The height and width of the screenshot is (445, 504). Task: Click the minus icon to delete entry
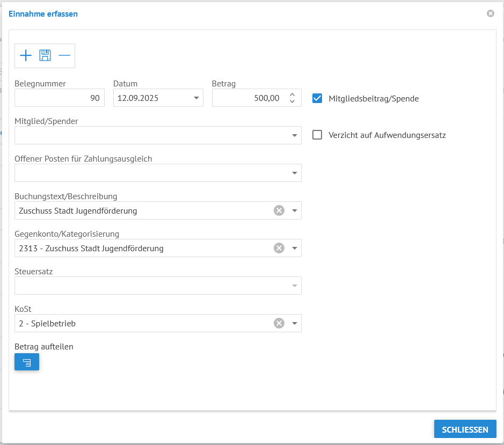click(64, 55)
